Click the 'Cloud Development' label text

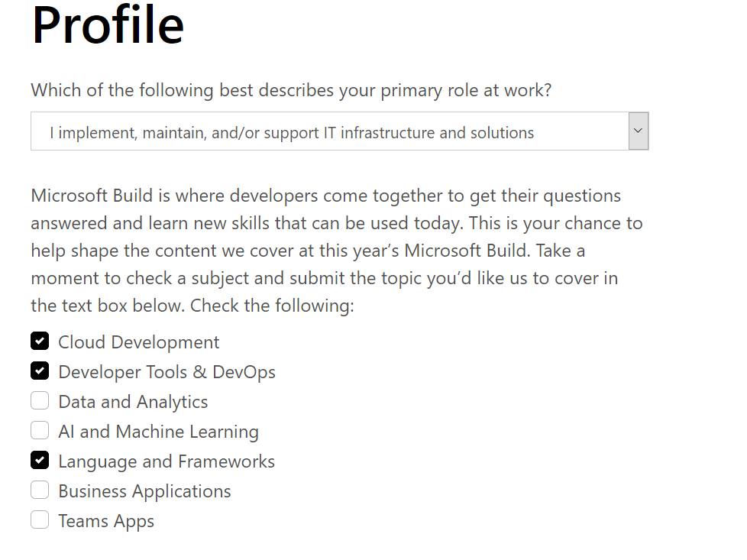click(139, 342)
